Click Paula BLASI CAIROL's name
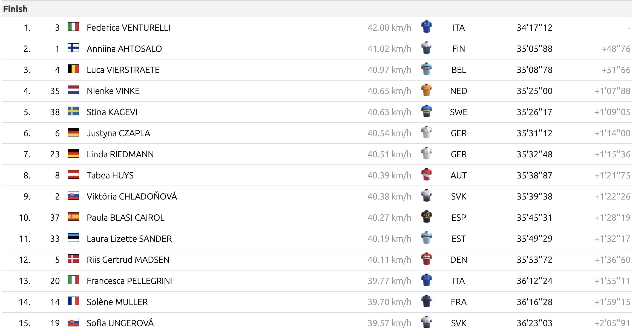 click(125, 218)
